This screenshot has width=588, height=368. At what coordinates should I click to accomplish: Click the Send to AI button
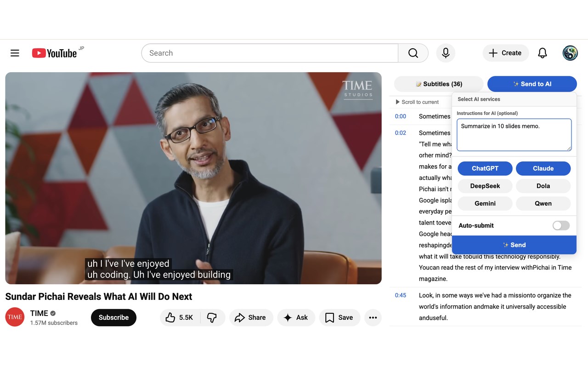pos(532,84)
